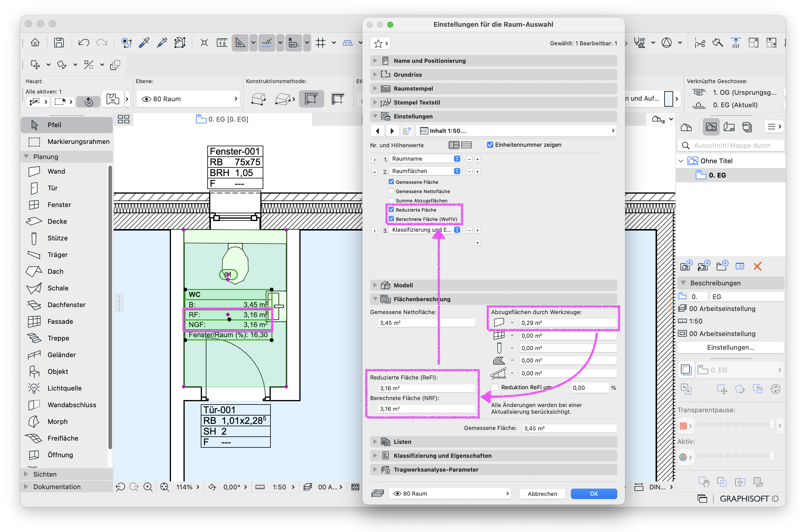The image size is (806, 532).
Task: Open the Raumflächen dropdown in row 2
Action: click(425, 171)
